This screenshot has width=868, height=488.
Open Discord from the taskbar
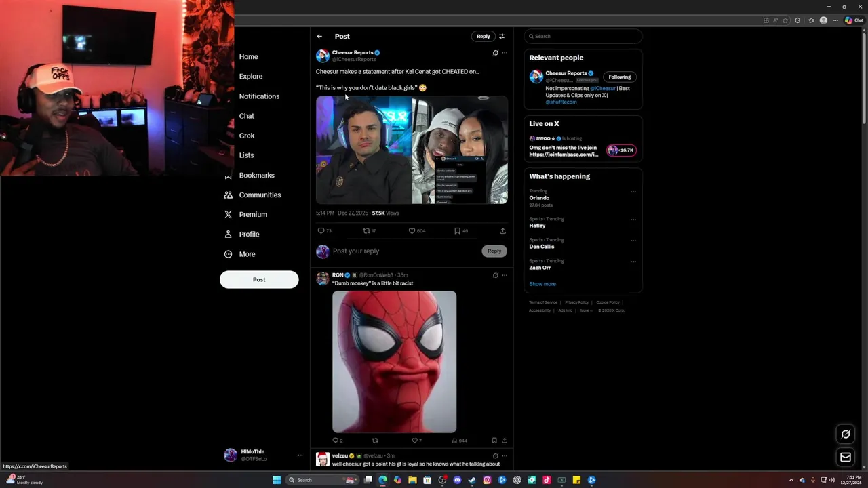click(x=457, y=480)
